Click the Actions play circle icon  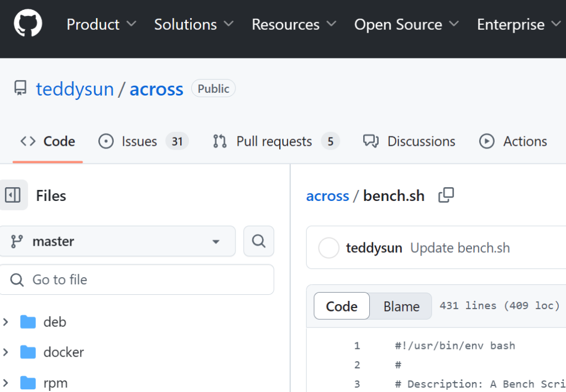point(486,141)
